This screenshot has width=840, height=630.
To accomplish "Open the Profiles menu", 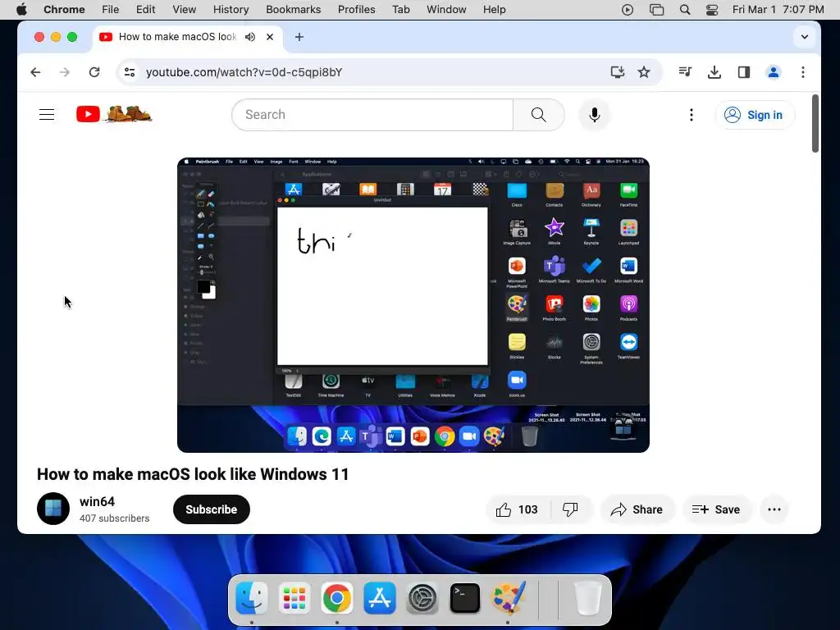I will (x=356, y=10).
